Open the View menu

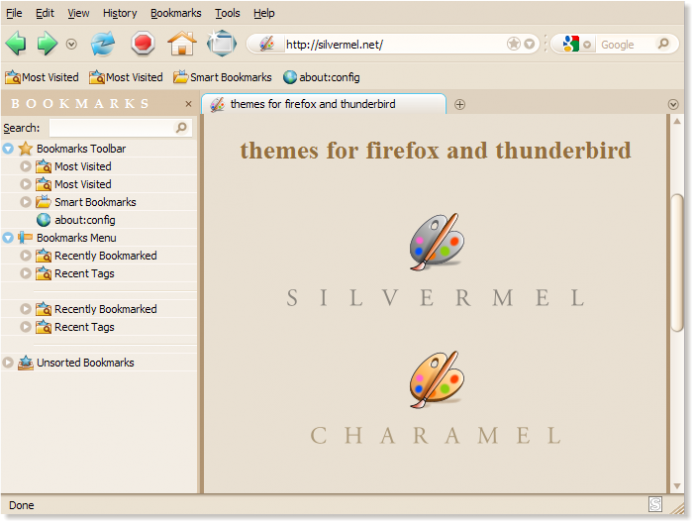coord(78,13)
